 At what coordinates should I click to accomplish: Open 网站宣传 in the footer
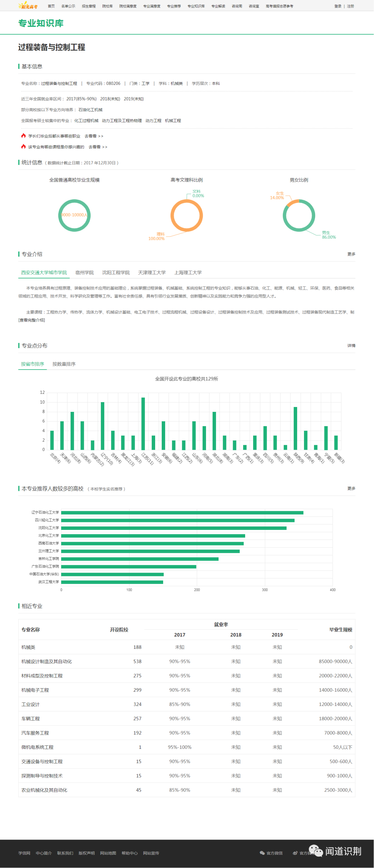(x=151, y=853)
